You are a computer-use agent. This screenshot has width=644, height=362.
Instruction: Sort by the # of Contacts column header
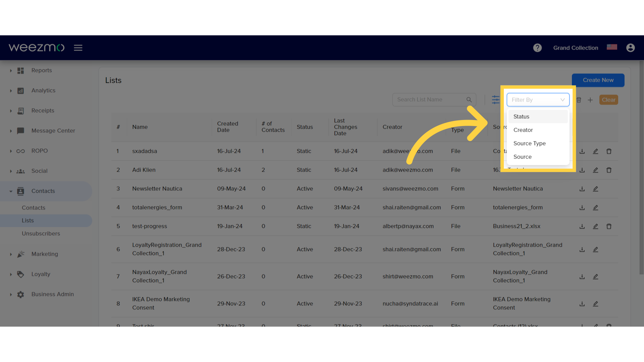[273, 127]
